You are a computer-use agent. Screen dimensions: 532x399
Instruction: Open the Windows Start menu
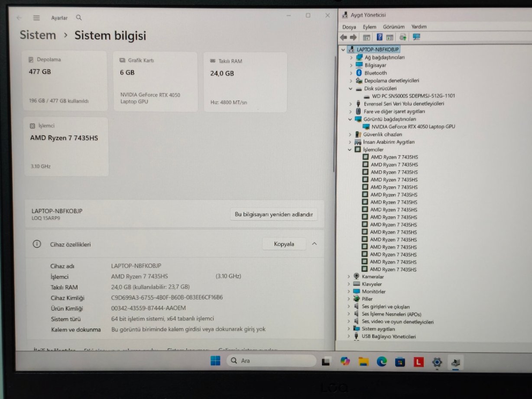click(215, 361)
